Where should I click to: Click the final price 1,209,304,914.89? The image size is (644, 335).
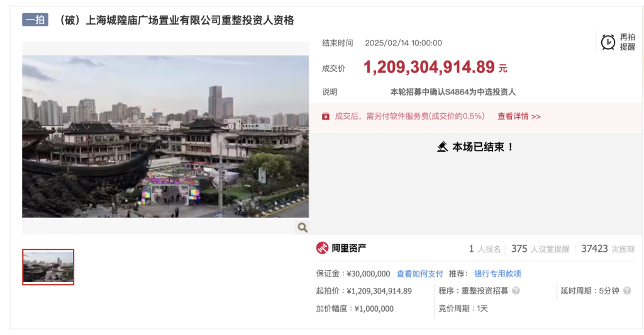point(429,67)
